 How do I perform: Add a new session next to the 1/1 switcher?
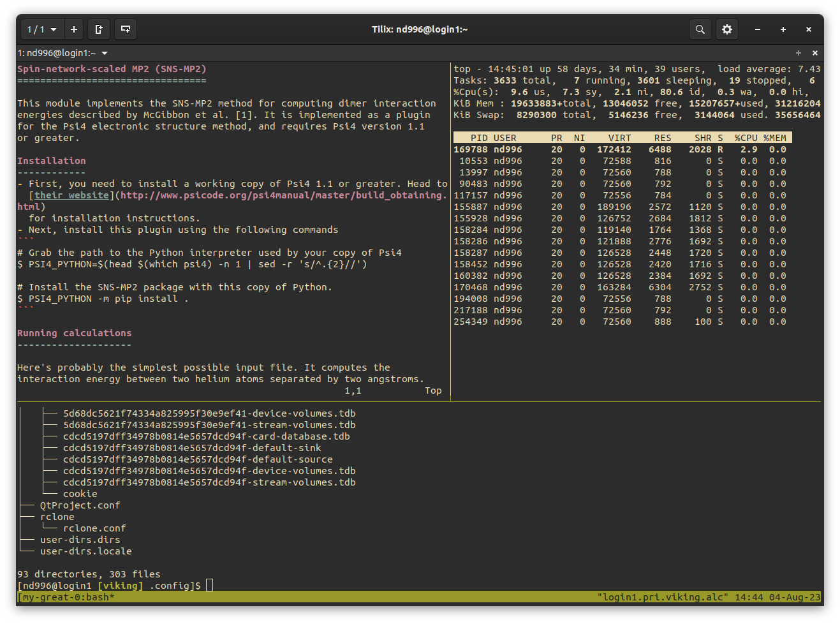[74, 29]
